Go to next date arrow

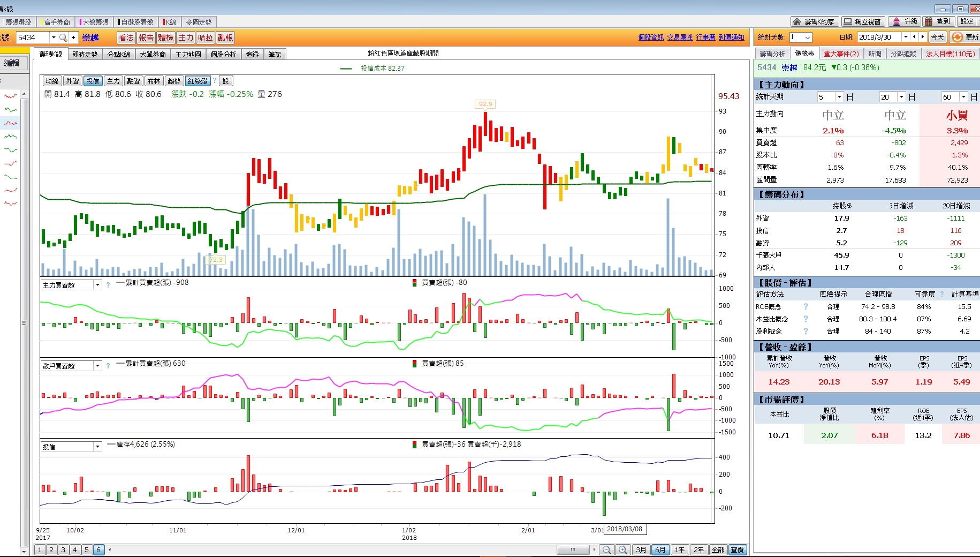tap(922, 37)
